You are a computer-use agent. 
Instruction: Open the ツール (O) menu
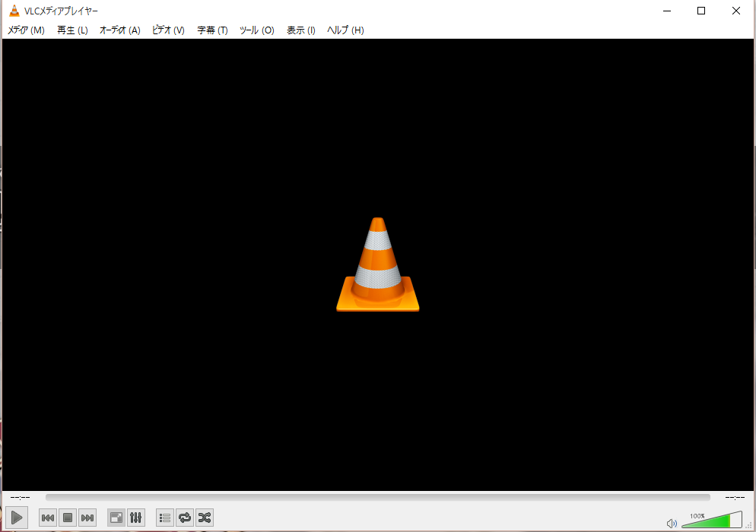pos(256,30)
